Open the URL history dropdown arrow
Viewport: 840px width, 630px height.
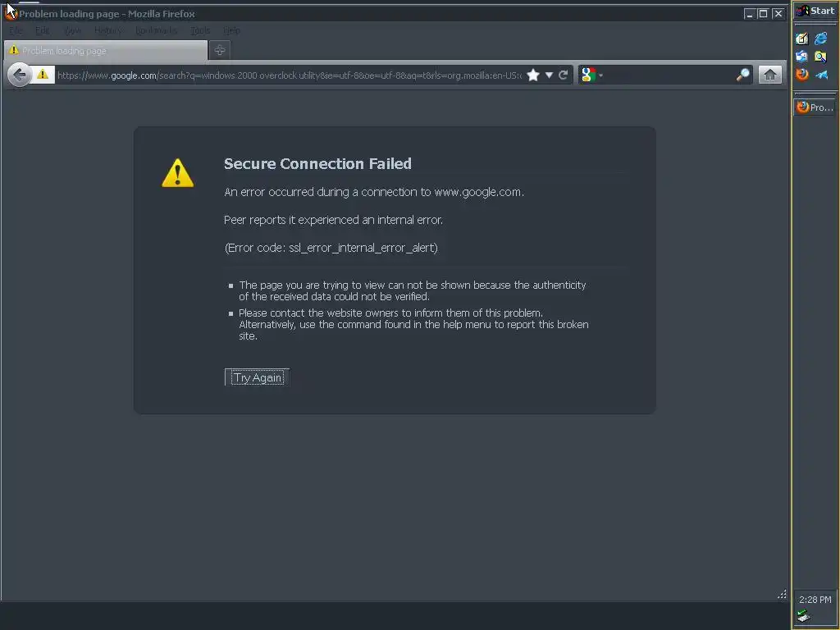click(x=549, y=75)
